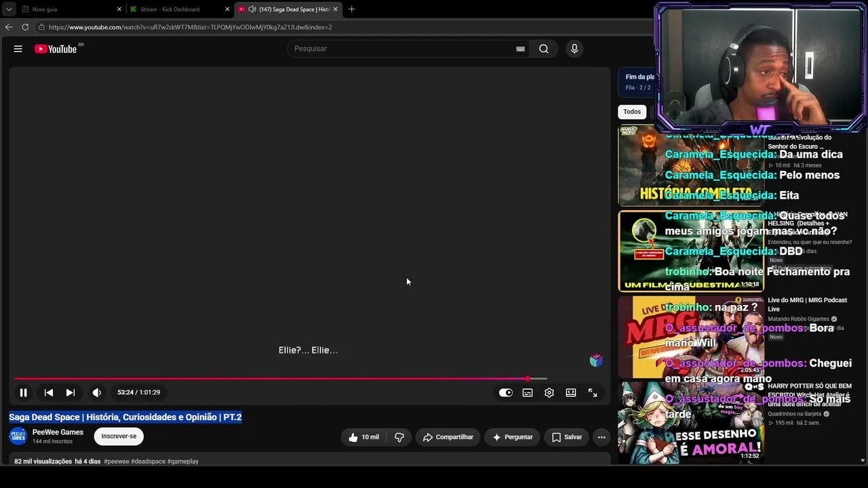Open the Esse Desenho É Amoral thumbnail
This screenshot has height=488, width=868.
[691, 422]
